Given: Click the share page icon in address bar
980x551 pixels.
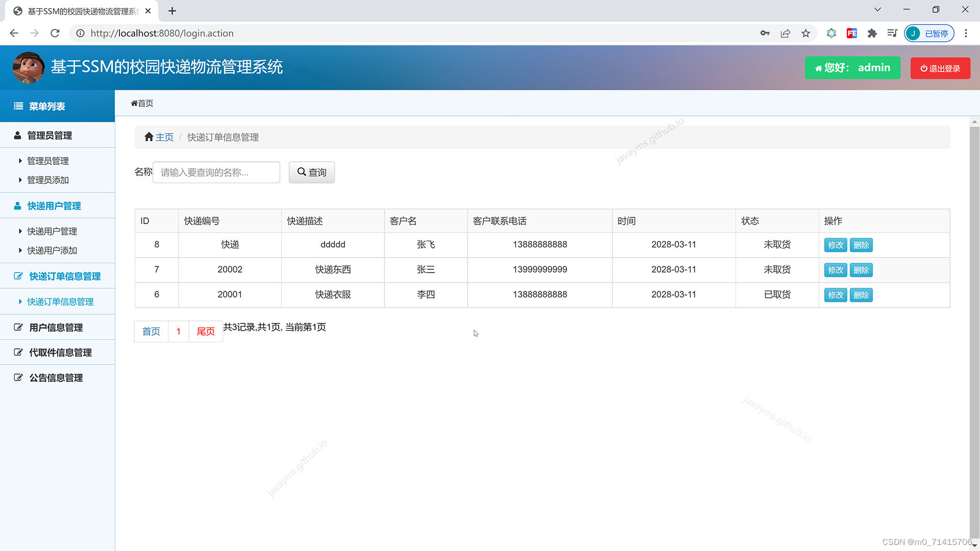Looking at the screenshot, I should tap(785, 33).
